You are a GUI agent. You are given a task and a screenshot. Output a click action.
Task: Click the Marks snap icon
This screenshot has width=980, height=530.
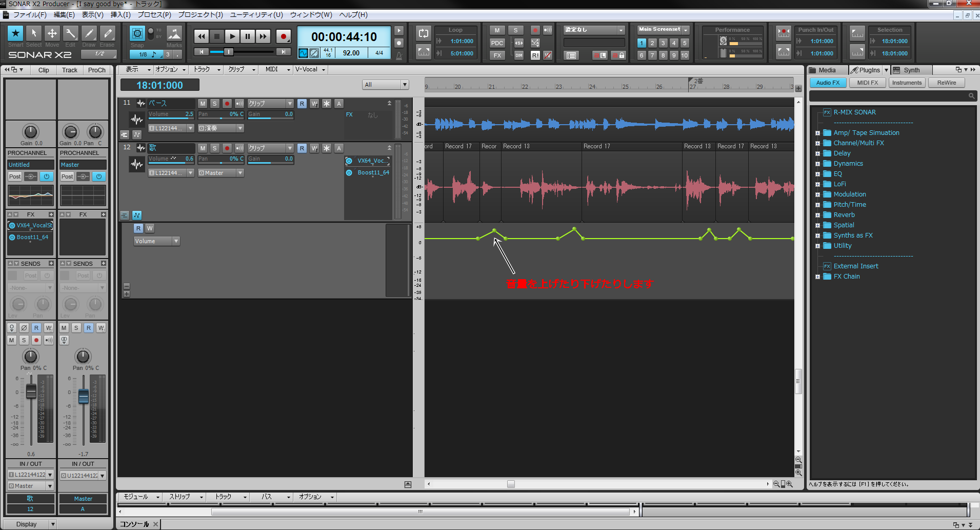click(x=174, y=34)
